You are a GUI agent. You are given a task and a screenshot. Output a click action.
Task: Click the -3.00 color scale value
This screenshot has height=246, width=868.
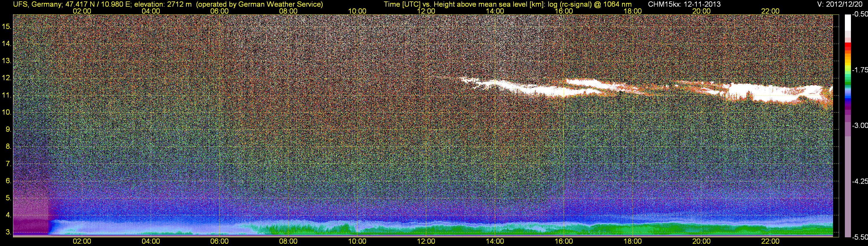click(860, 126)
